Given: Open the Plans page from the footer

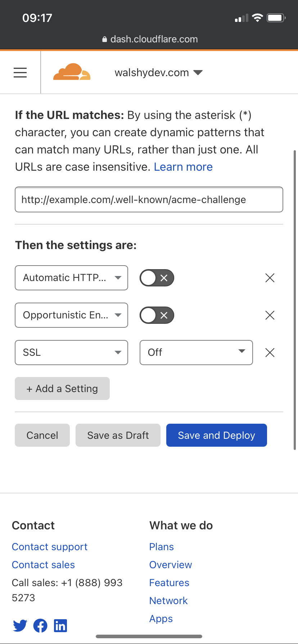Looking at the screenshot, I should 161,547.
